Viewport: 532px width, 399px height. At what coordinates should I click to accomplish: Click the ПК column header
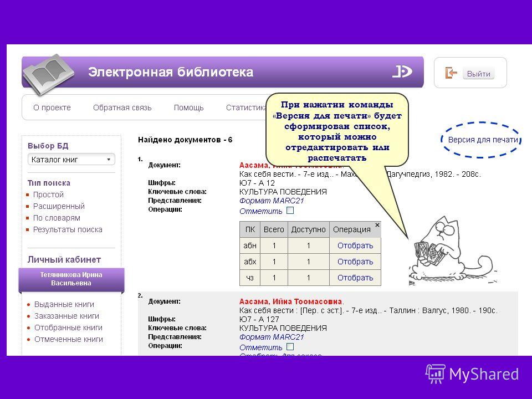250,229
